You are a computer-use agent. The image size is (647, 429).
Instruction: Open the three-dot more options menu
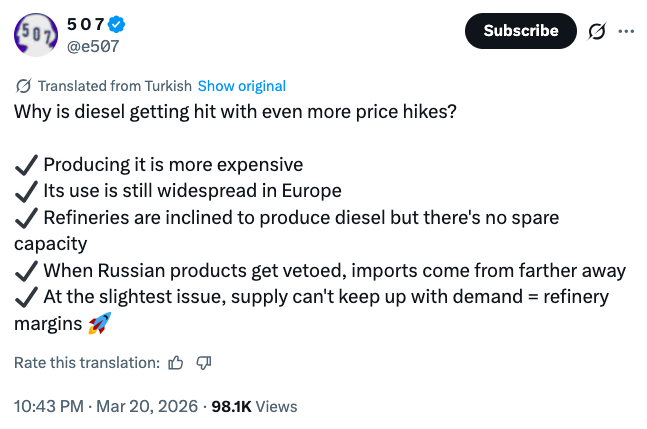(627, 31)
